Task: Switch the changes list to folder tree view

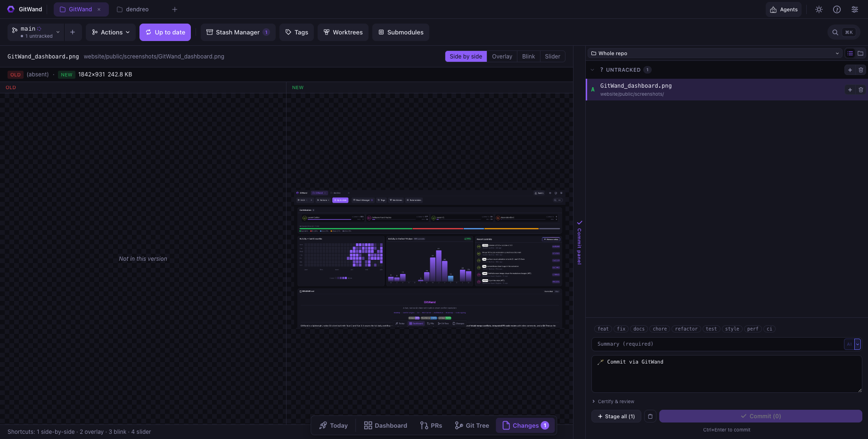Action: click(x=860, y=53)
